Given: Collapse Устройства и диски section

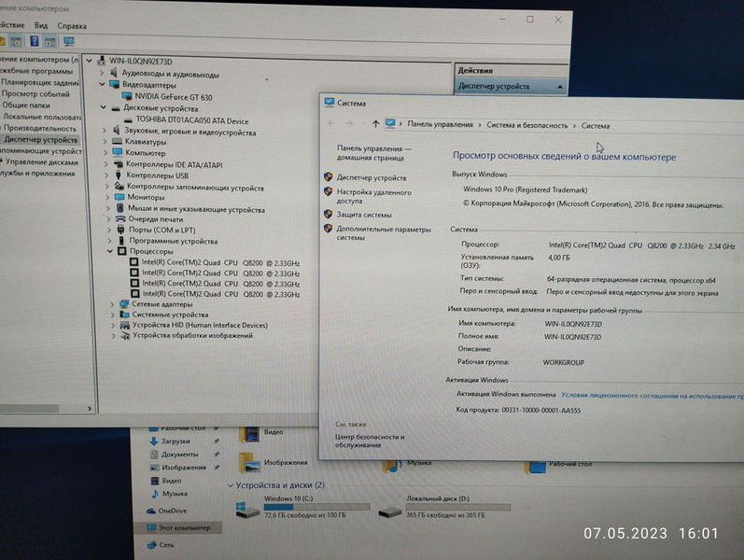Looking at the screenshot, I should (231, 485).
